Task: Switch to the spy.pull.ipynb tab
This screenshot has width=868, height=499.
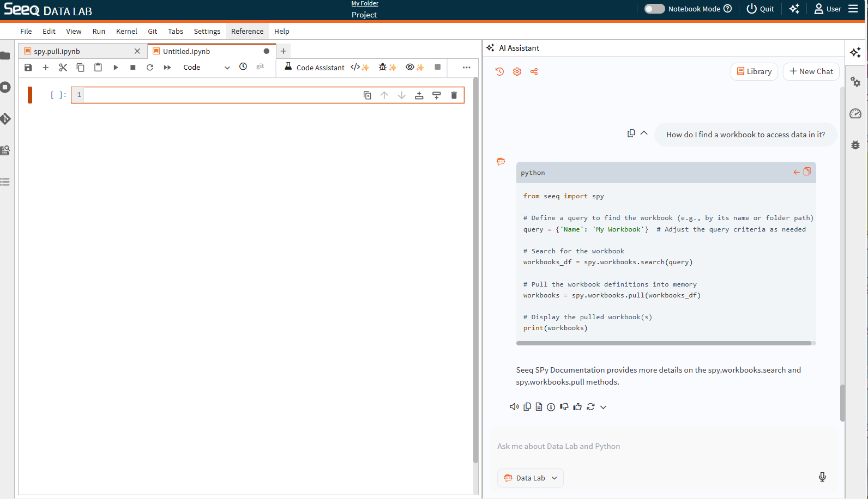Action: pos(57,51)
